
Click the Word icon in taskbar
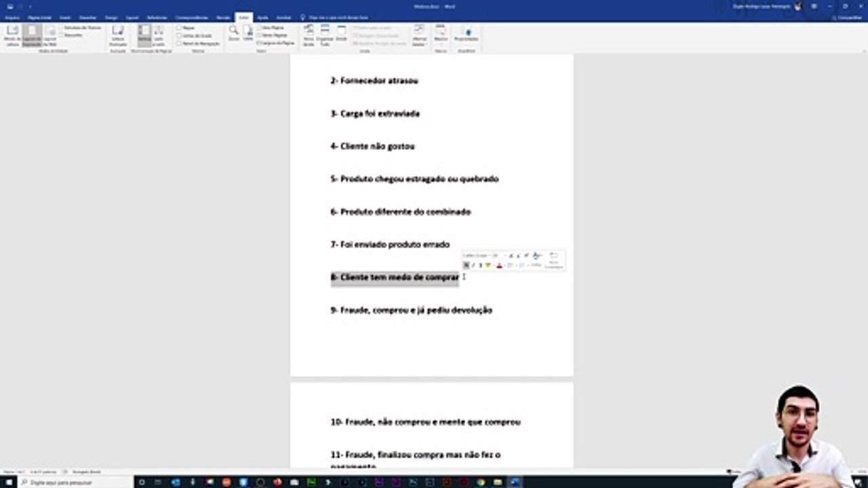514,482
